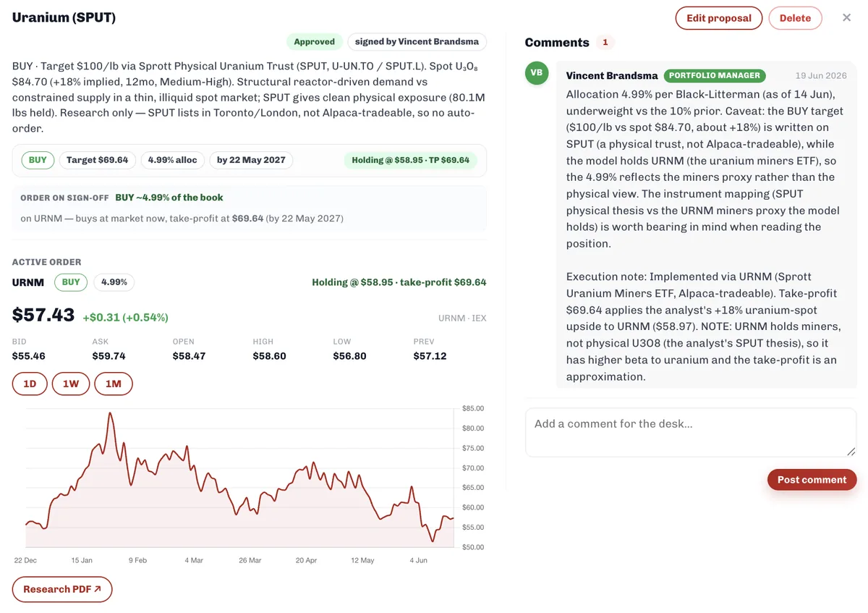Click the Target $69.64 chip
The width and height of the screenshot is (868, 613).
tap(98, 160)
